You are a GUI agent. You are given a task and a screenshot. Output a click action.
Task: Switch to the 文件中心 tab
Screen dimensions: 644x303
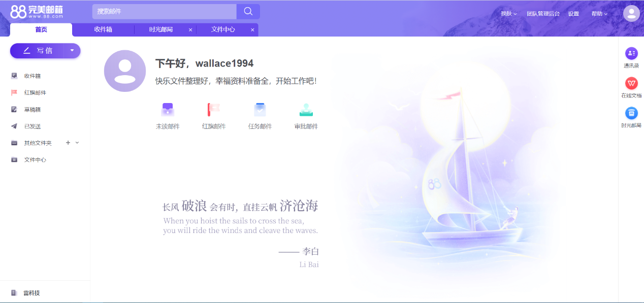coord(223,29)
